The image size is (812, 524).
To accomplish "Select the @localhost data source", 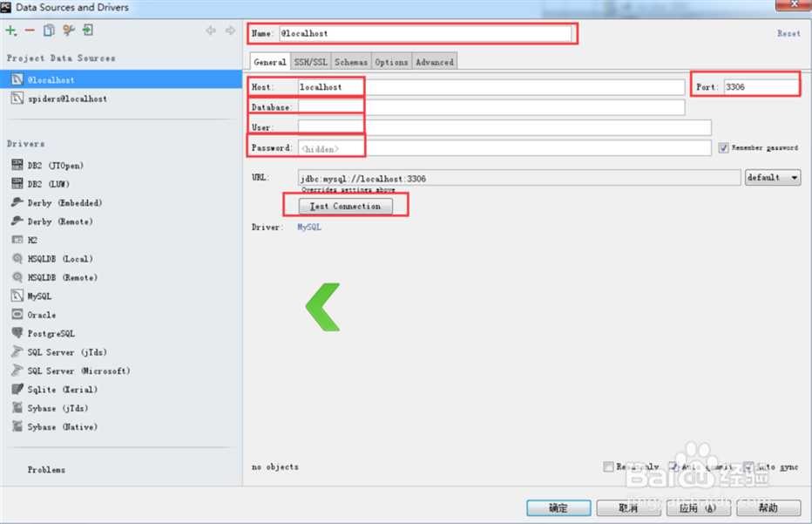I will [x=121, y=79].
